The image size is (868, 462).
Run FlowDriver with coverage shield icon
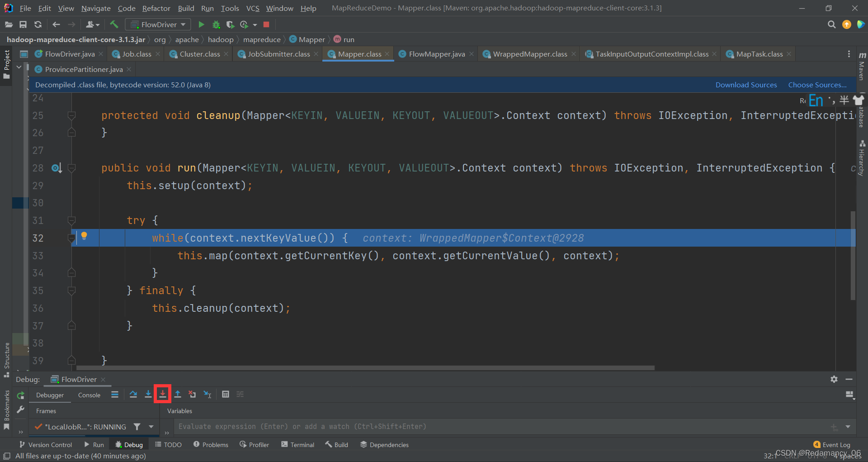[x=230, y=24]
